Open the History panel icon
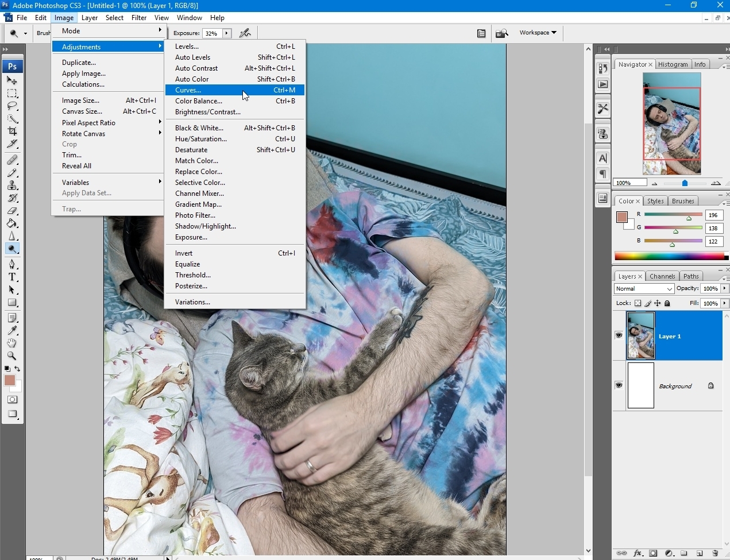The width and height of the screenshot is (730, 560). (602, 68)
